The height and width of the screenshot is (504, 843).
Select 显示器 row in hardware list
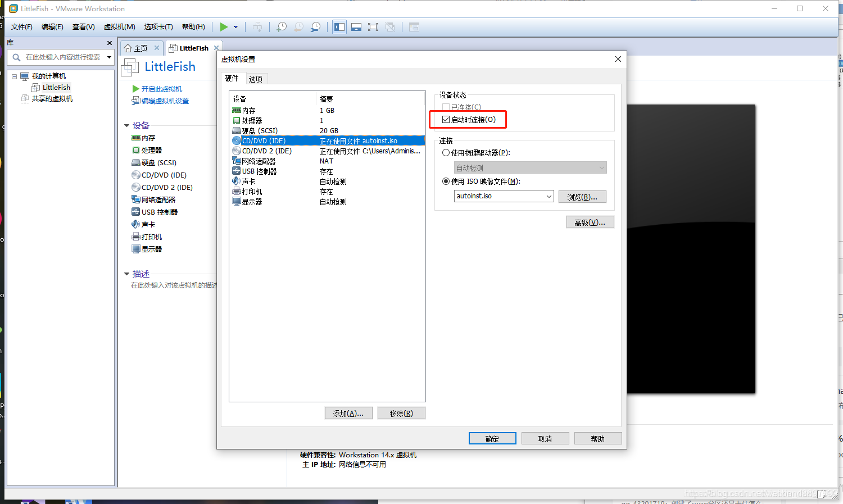pyautogui.click(x=327, y=202)
